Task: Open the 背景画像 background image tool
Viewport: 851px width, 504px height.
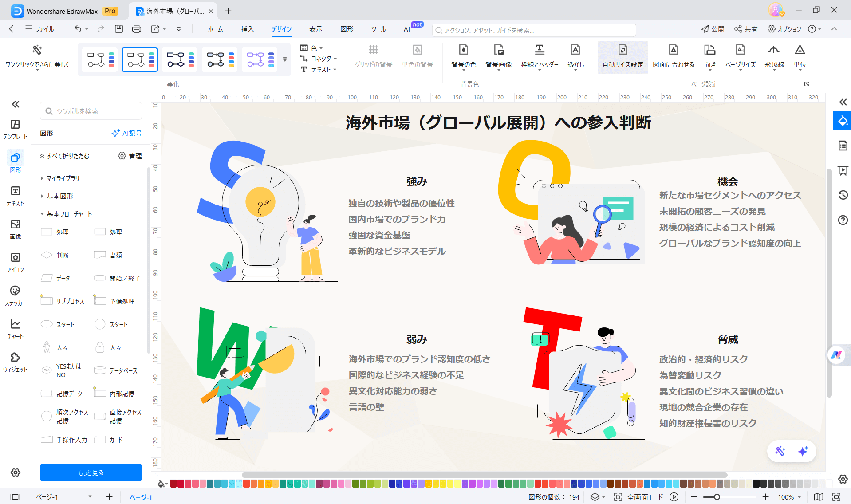Action: [x=498, y=50]
